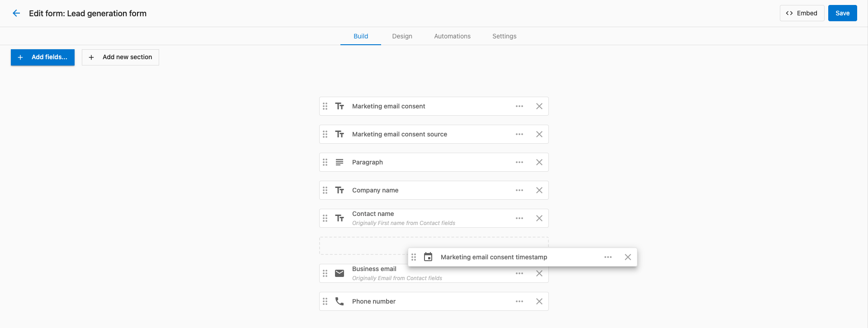Grab drag handle of Marketing email consent timestamp
This screenshot has height=328, width=868.
[414, 257]
